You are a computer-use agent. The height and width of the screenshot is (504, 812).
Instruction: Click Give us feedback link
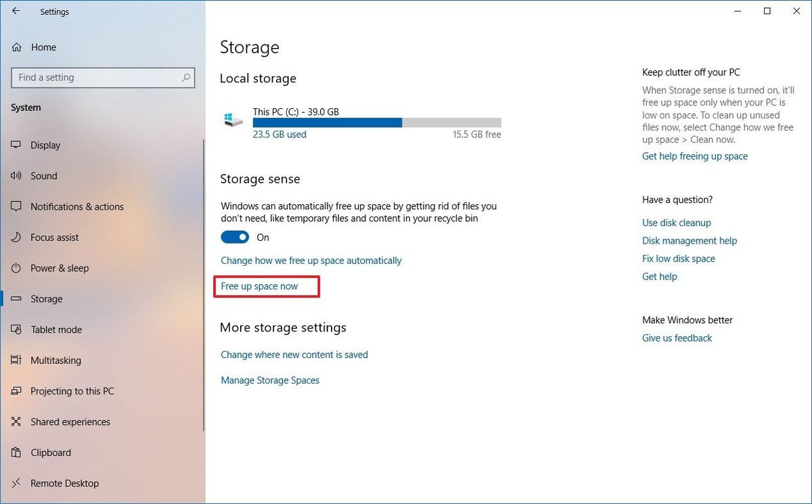pyautogui.click(x=677, y=338)
